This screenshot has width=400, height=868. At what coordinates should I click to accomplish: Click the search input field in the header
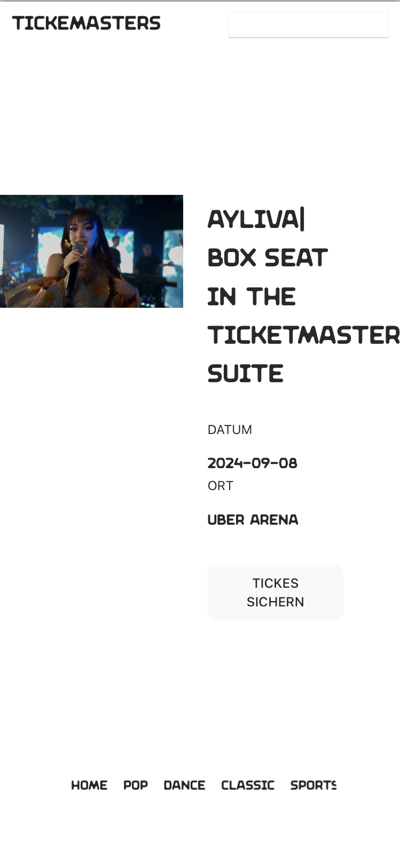(x=309, y=25)
